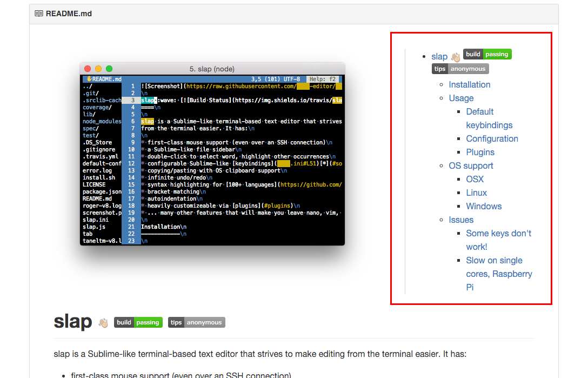Screen dimensions: 588x378
Task: Click the tips anonymous badge in table of contents
Action: (460, 69)
